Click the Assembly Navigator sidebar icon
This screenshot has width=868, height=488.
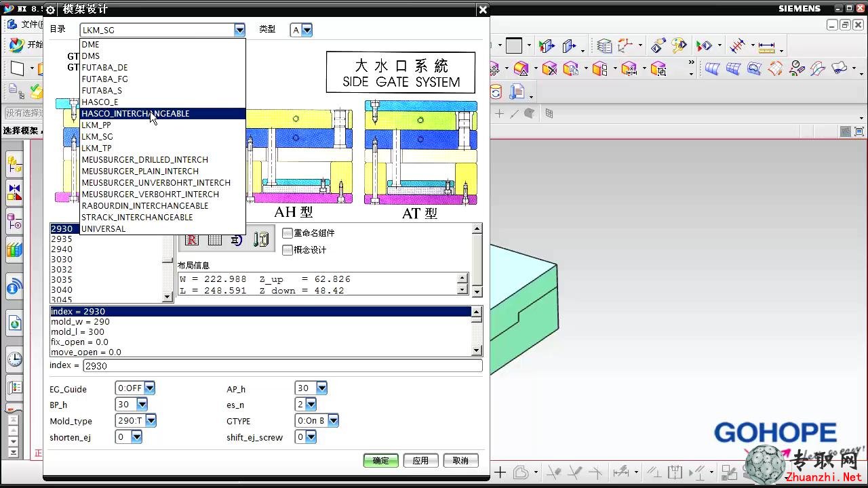pyautogui.click(x=14, y=163)
